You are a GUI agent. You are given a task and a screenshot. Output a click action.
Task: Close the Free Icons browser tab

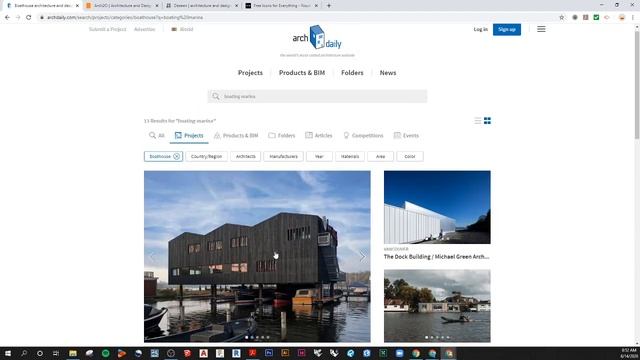click(316, 6)
